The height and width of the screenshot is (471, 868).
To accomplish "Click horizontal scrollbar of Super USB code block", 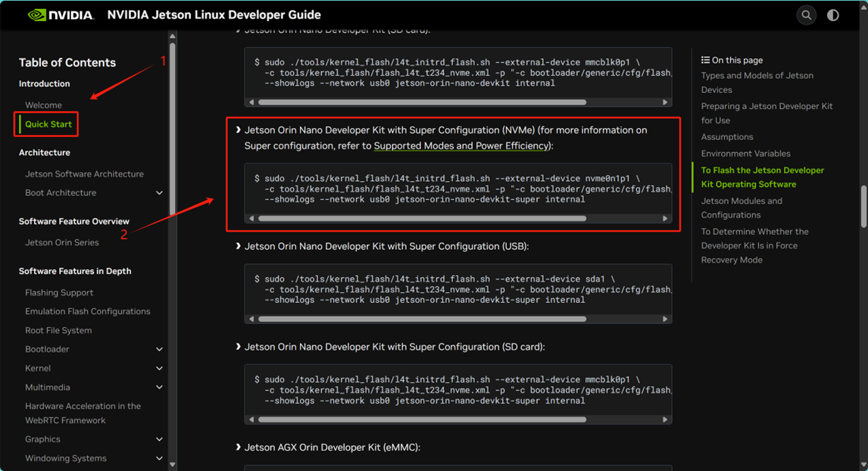I will tap(422, 319).
